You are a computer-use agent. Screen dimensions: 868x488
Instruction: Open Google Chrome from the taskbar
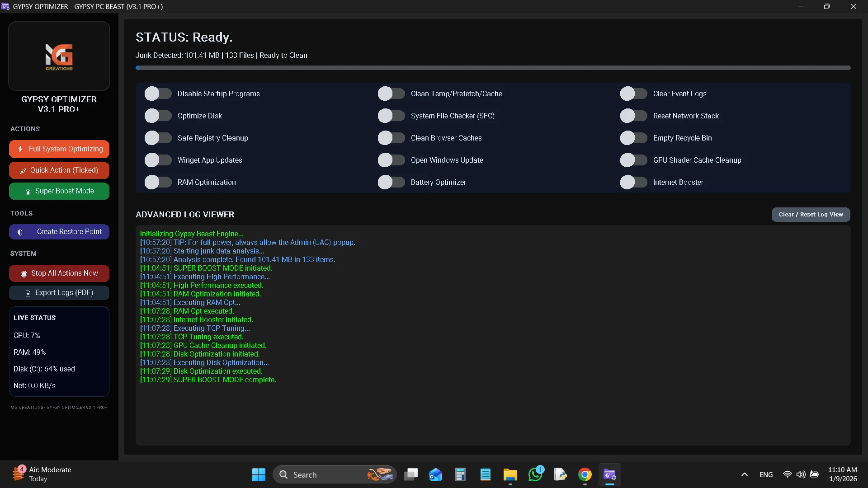(x=585, y=474)
